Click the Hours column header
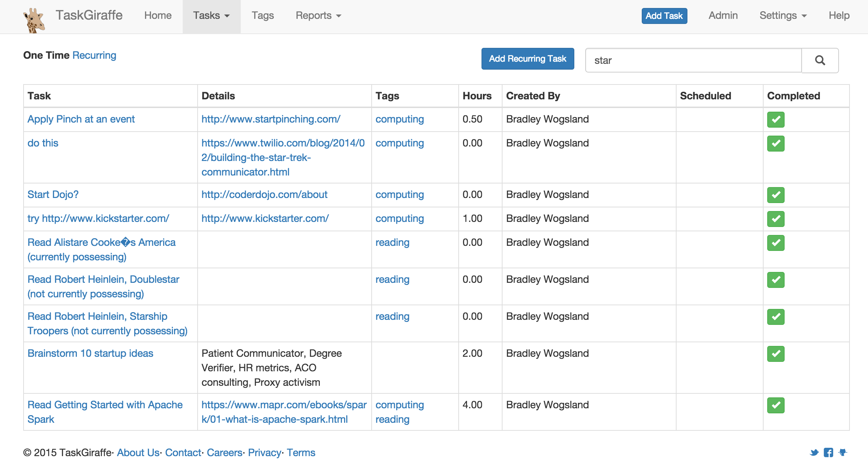The width and height of the screenshot is (868, 467). coord(477,96)
